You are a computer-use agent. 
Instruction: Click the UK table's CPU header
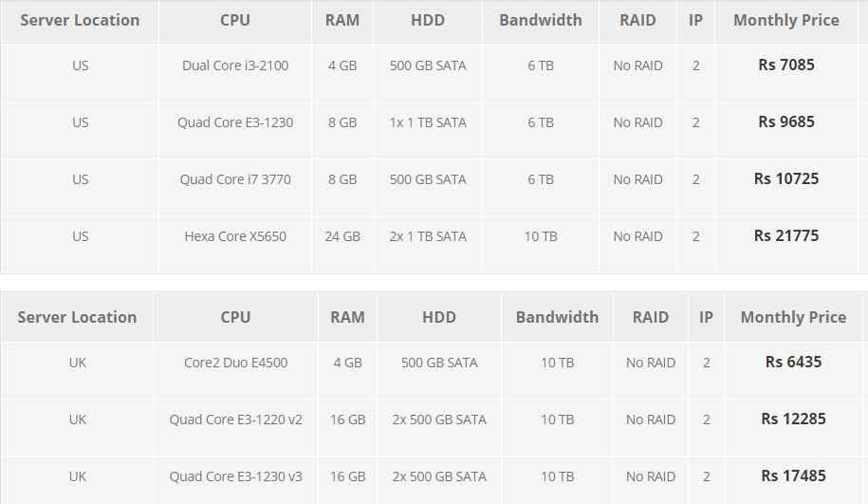(x=236, y=317)
